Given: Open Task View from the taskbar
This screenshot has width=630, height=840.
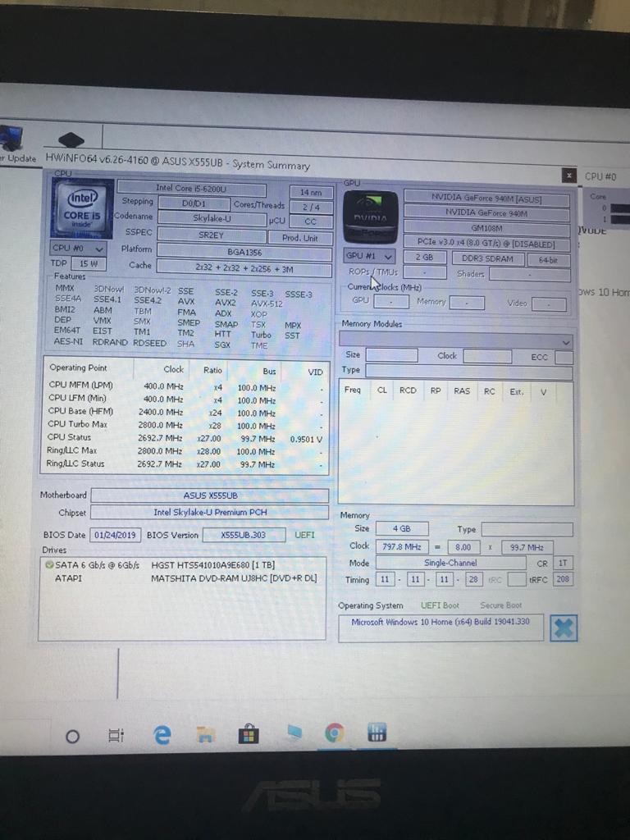Looking at the screenshot, I should 116,736.
